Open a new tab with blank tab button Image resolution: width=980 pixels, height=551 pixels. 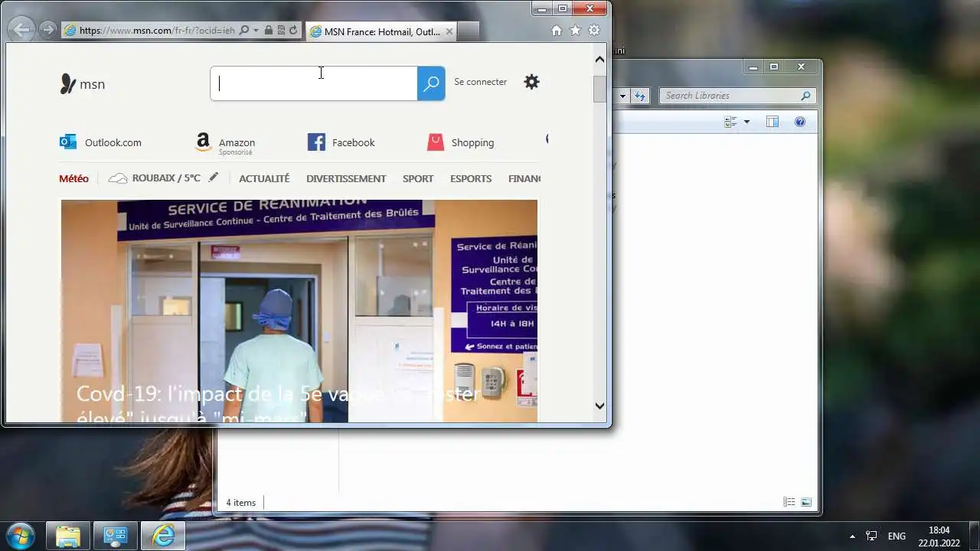pos(469,31)
